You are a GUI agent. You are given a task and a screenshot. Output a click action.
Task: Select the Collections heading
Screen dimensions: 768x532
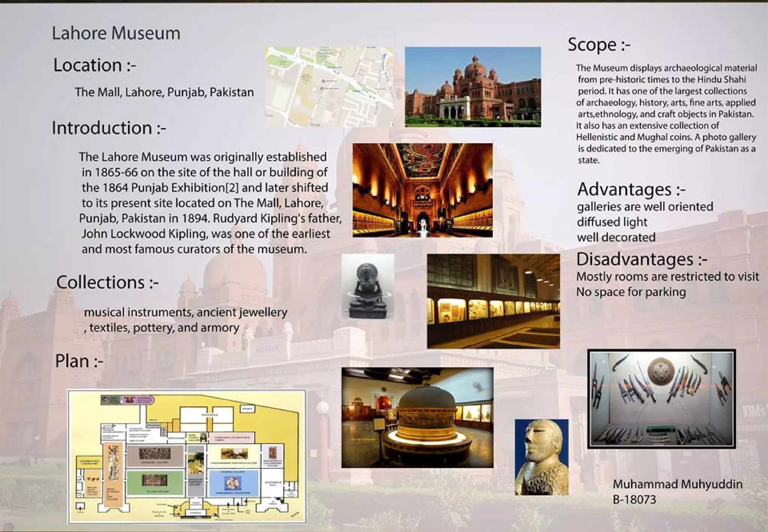pos(107,282)
